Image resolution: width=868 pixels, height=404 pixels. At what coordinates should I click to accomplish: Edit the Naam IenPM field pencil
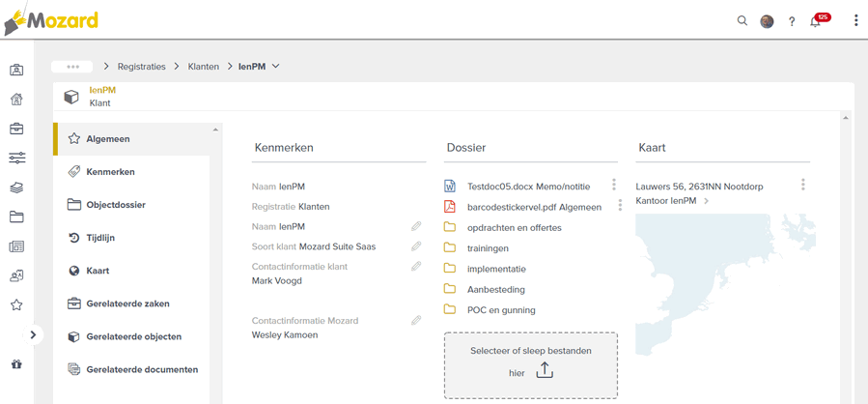[x=416, y=226]
